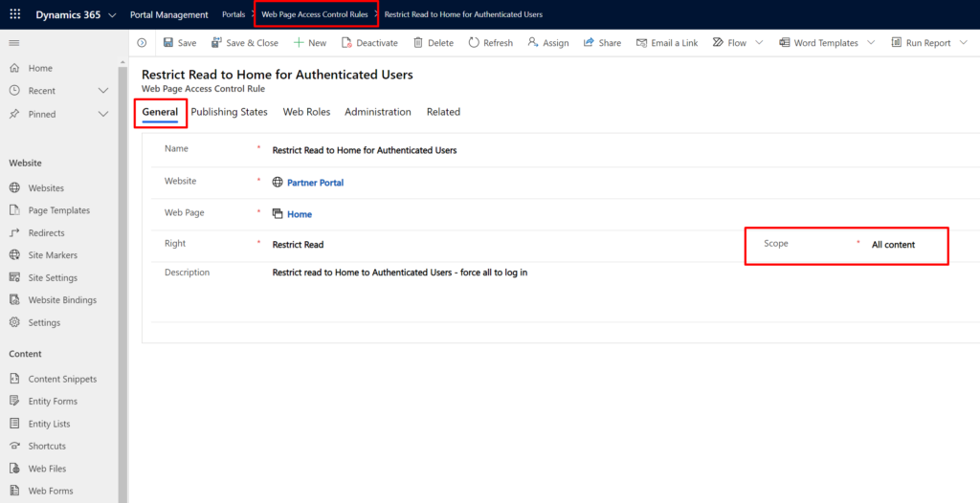Expand the Run Report dropdown arrow
Viewport: 980px width, 503px height.
tap(963, 42)
